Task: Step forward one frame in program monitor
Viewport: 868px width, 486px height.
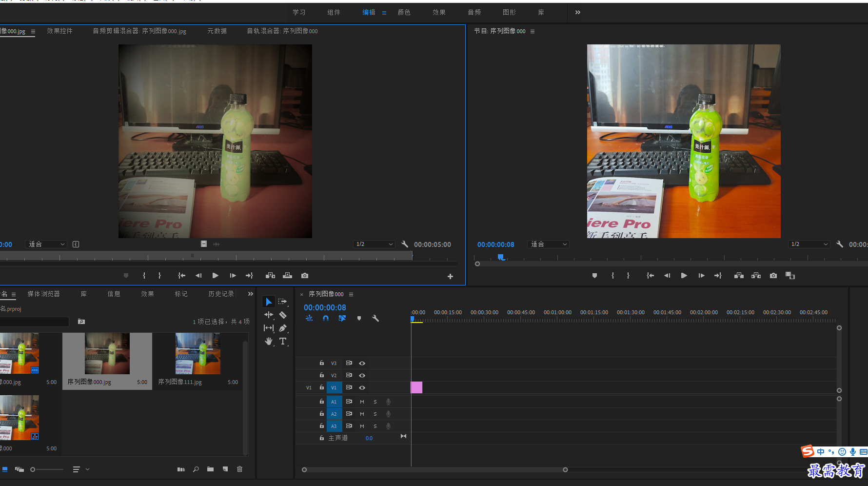Action: coord(701,276)
